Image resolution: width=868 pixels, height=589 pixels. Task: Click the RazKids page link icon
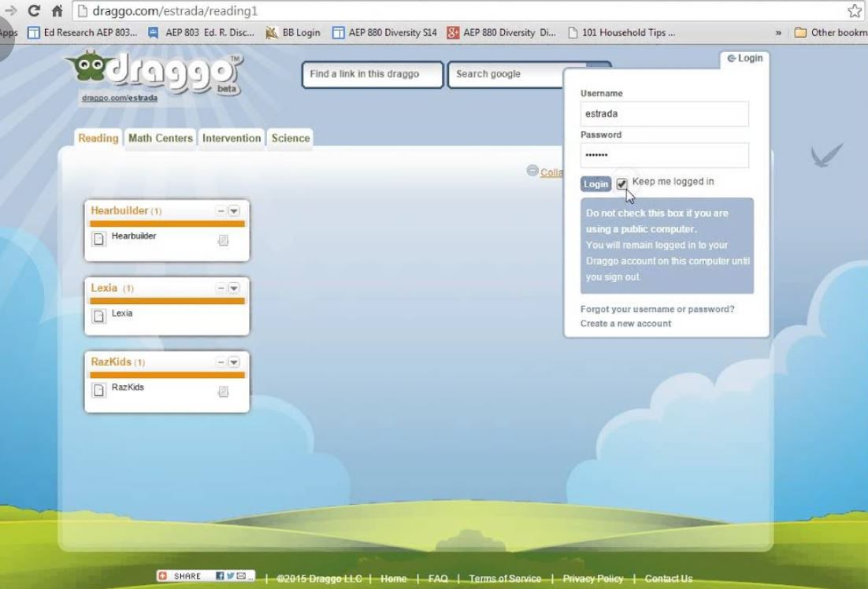coord(99,391)
